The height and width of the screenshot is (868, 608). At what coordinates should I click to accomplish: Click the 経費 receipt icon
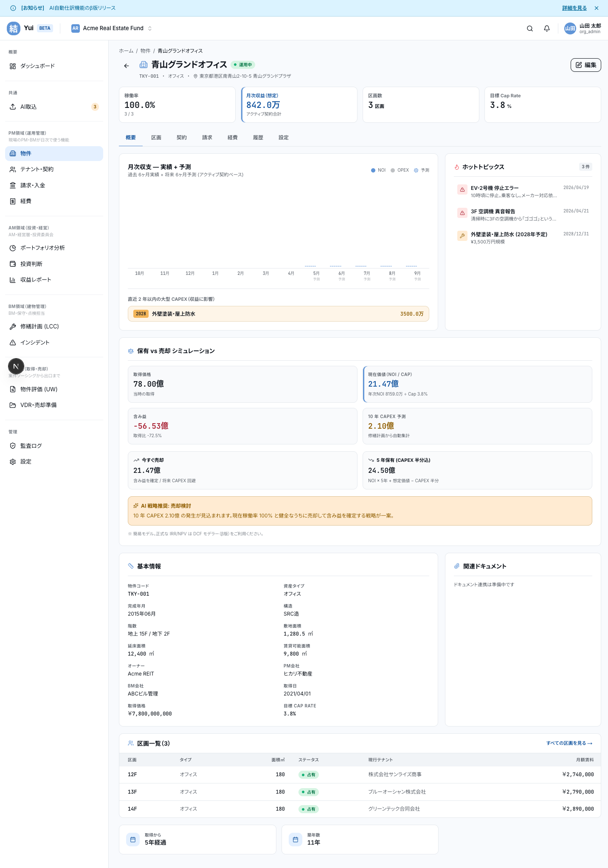(13, 201)
